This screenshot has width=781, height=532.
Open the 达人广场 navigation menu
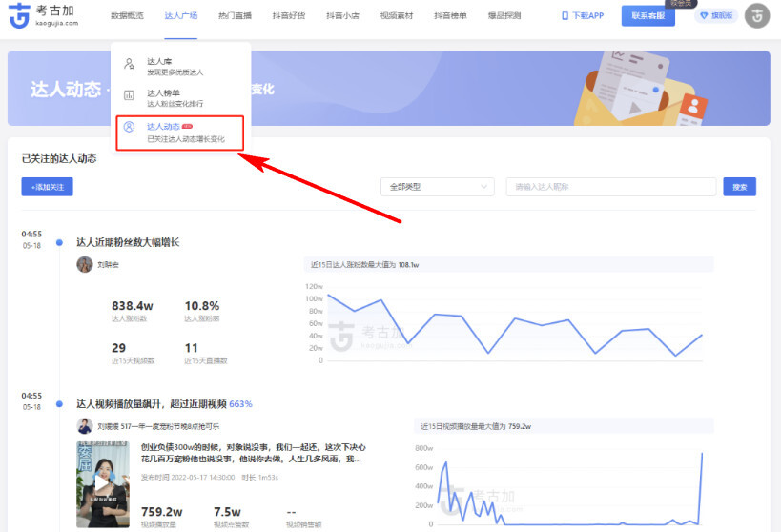pos(180,16)
